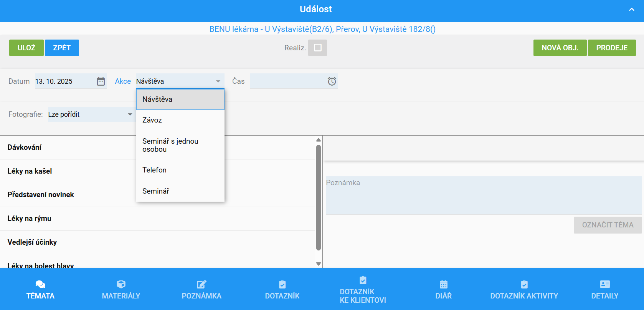
Task: Open Diář tab with calendar icon
Action: pos(443,290)
